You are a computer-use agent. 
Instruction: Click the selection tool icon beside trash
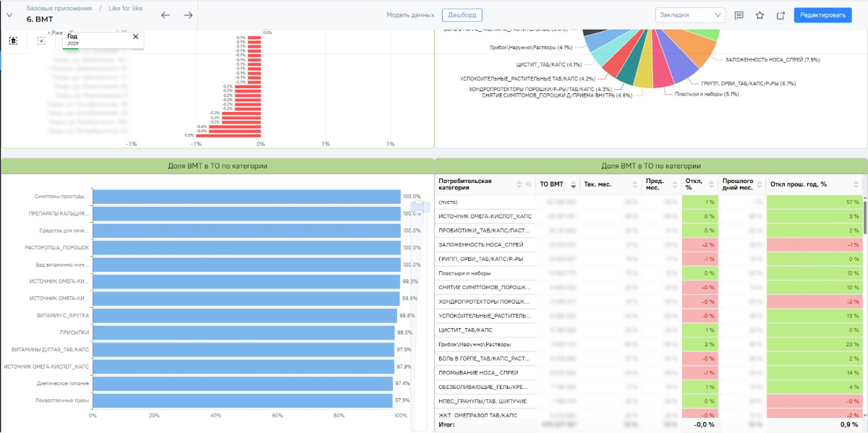click(41, 40)
